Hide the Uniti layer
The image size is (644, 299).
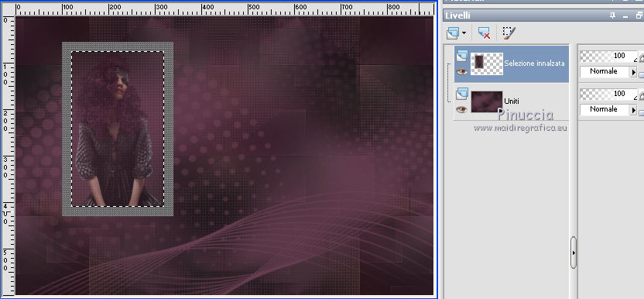[461, 109]
